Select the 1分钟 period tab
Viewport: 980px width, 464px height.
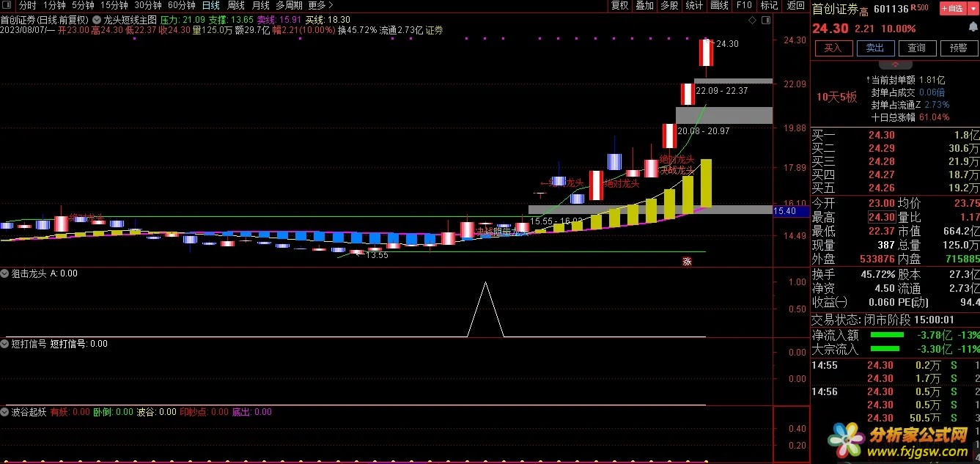point(54,5)
